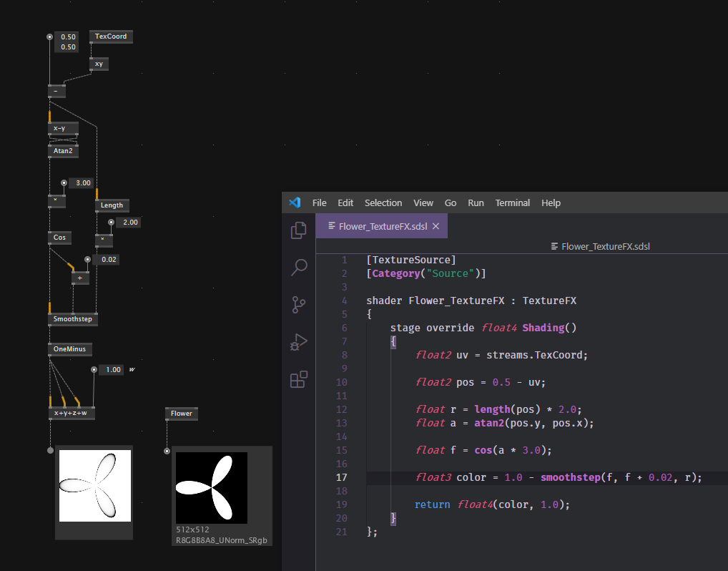Select the x+y+z+w join node
The height and width of the screenshot is (571, 728).
click(72, 413)
